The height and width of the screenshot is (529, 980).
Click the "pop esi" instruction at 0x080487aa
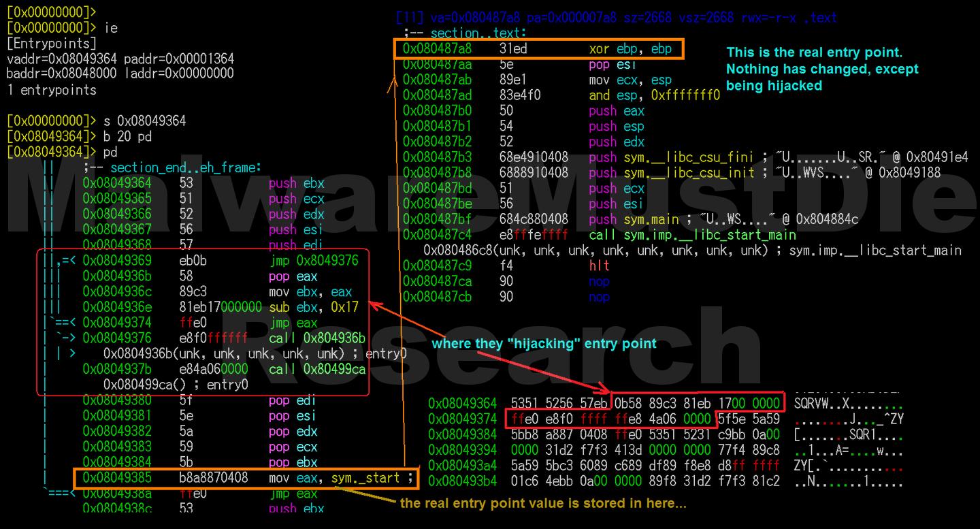612,64
